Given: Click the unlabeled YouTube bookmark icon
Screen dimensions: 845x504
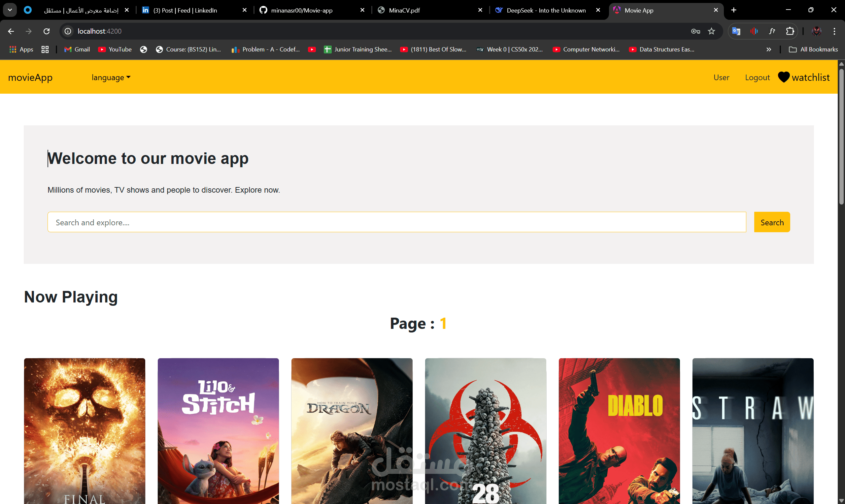Looking at the screenshot, I should click(x=312, y=49).
